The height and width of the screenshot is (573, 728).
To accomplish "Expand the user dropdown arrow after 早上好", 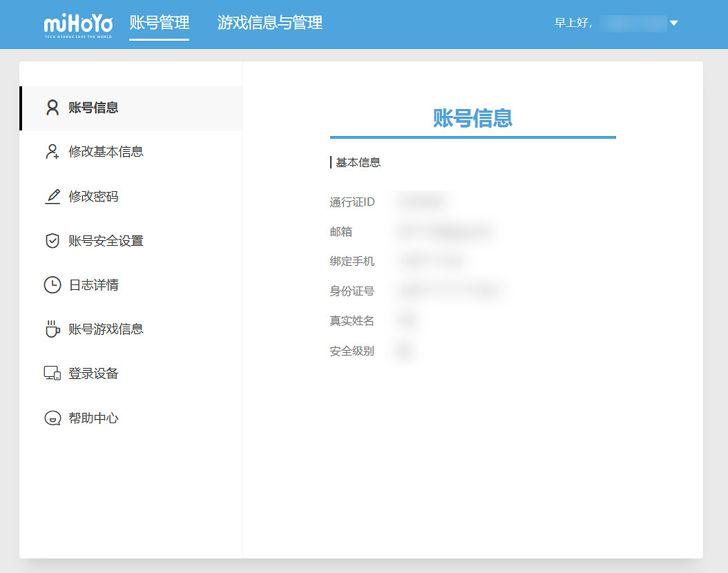I will (674, 23).
